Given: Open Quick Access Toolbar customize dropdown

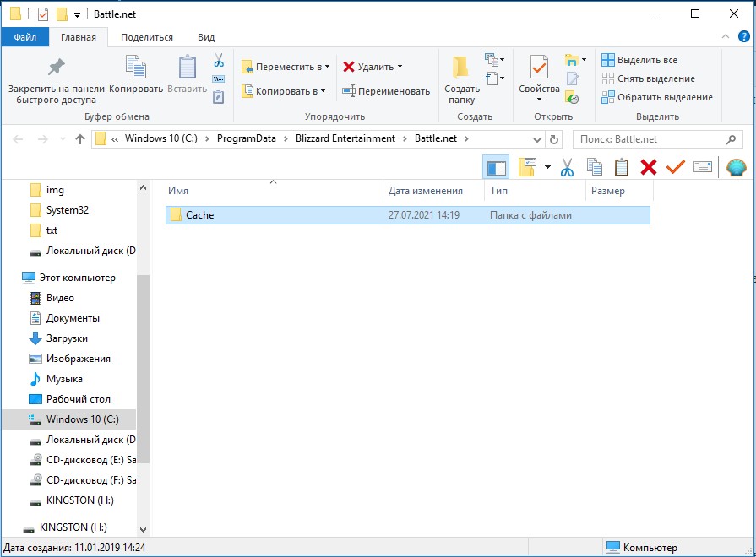Looking at the screenshot, I should tap(77, 15).
